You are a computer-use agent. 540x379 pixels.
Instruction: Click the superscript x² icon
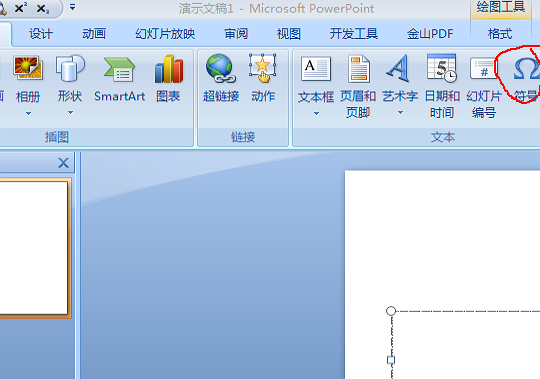click(x=21, y=8)
